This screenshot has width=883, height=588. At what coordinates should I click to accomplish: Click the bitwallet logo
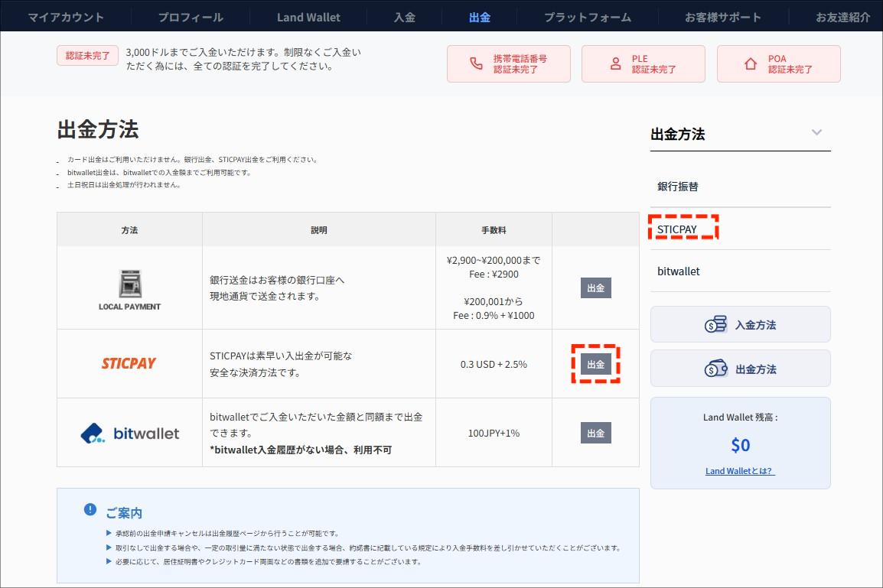point(129,433)
